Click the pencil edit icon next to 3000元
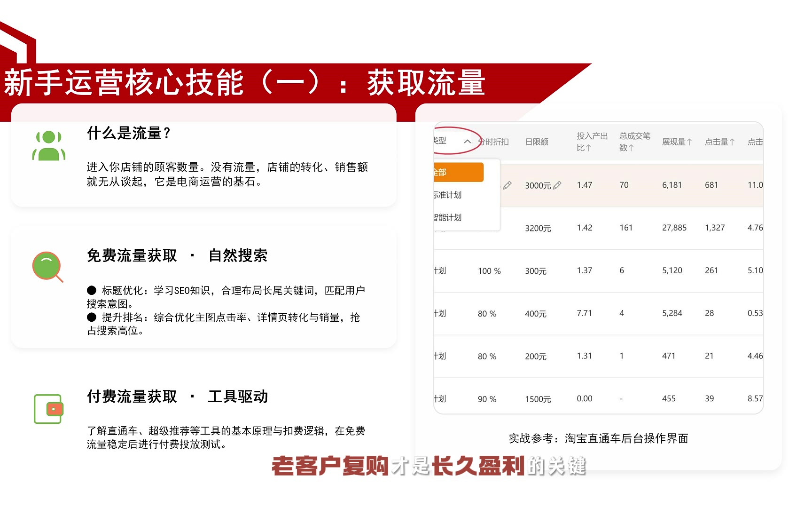Image resolution: width=812 pixels, height=508 pixels. coord(557,185)
